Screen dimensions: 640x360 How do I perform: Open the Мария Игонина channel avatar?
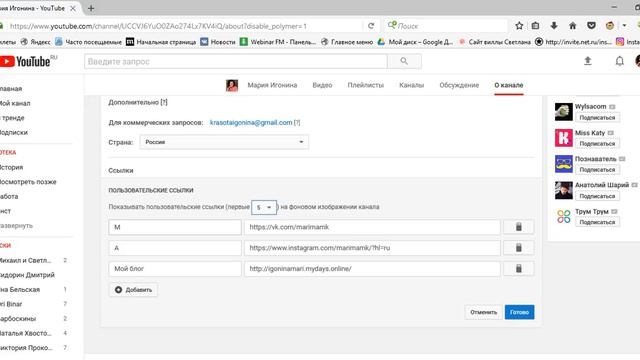pyautogui.click(x=232, y=85)
